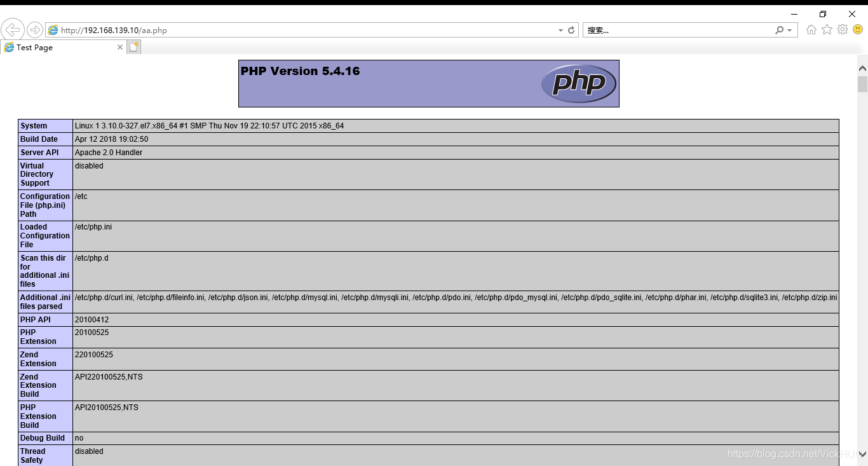
Task: Click the IE page icon in the address bar
Action: (53, 30)
